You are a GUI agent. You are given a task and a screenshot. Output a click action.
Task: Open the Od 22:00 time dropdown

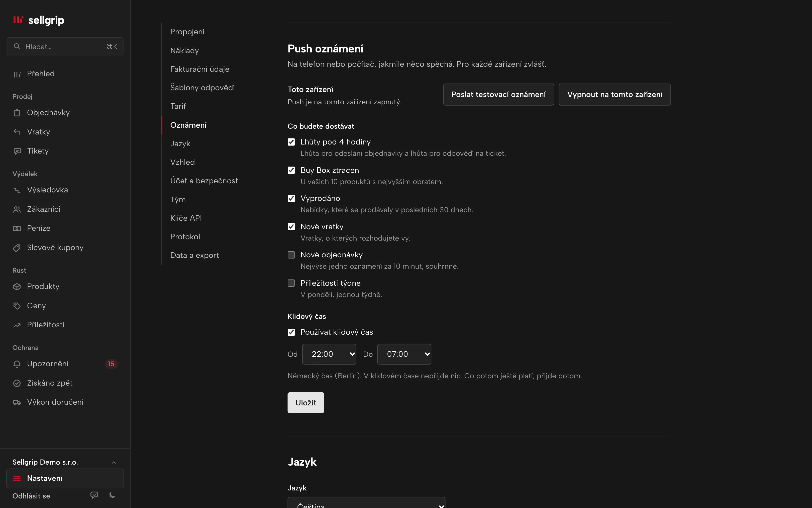(x=329, y=354)
